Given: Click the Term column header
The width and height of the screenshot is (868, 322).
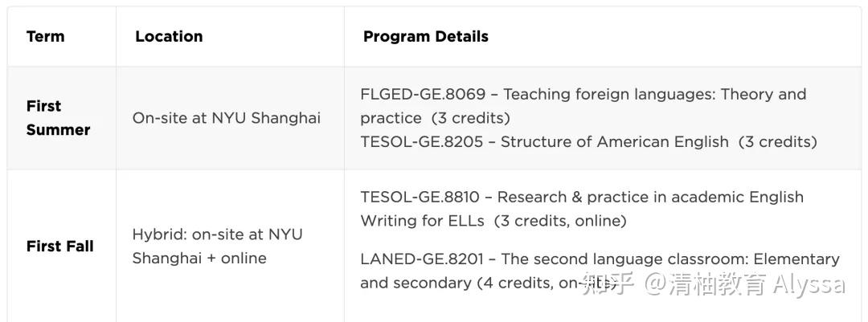Looking at the screenshot, I should pyautogui.click(x=45, y=36).
